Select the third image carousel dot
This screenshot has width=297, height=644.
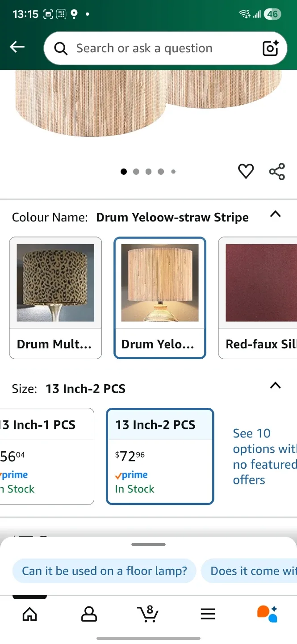coord(148,171)
